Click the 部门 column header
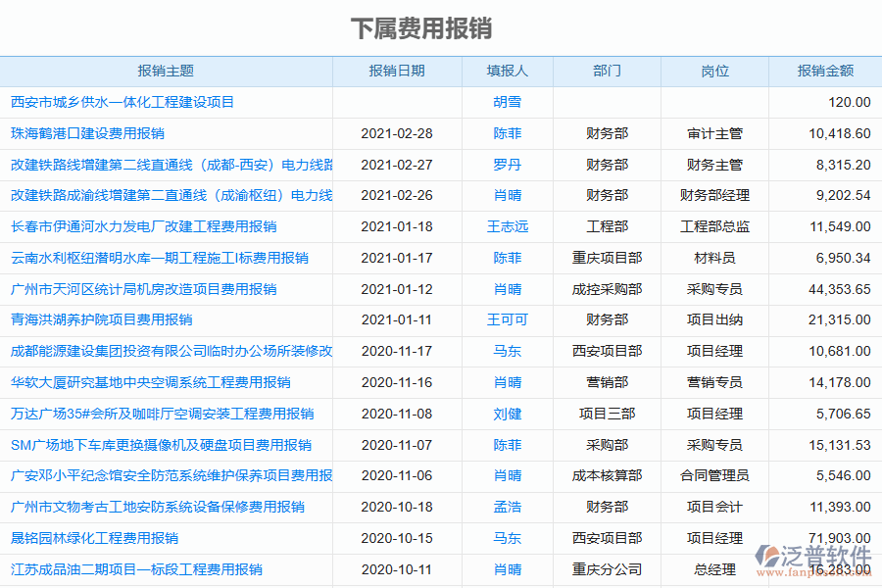882x588 pixels. pyautogui.click(x=606, y=71)
